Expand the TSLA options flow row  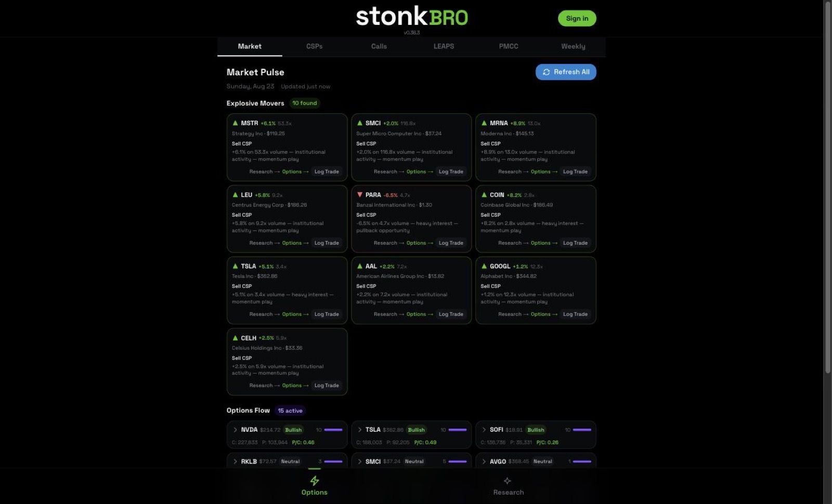click(359, 430)
